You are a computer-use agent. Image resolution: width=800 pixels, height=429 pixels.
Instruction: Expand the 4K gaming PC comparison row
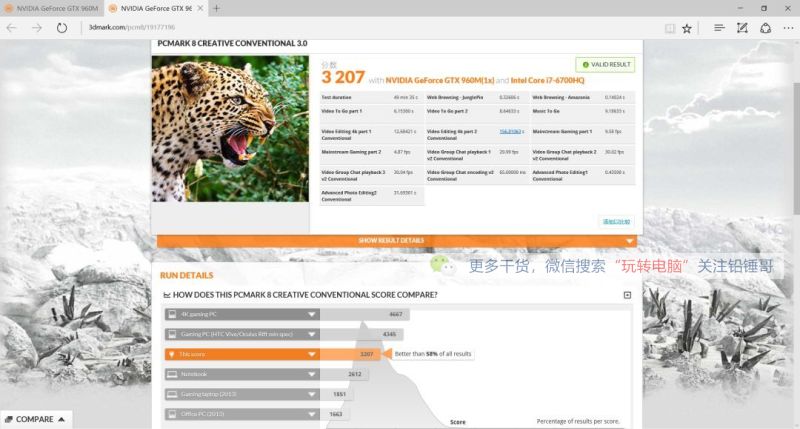[312, 314]
